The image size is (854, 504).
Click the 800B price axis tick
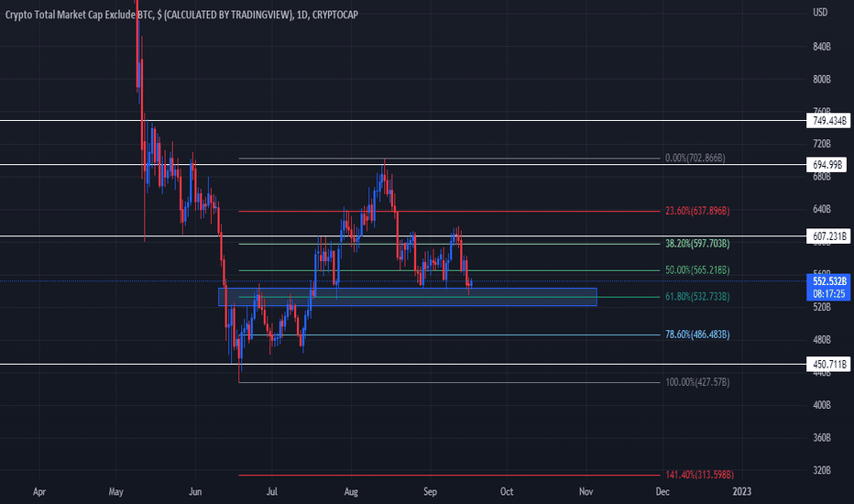point(822,80)
